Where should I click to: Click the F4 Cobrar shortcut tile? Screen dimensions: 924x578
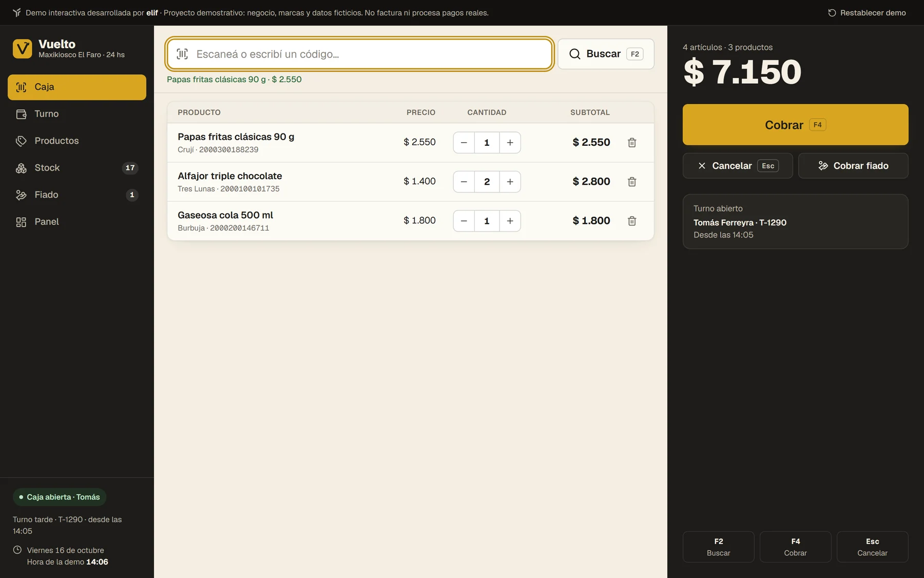point(796,547)
